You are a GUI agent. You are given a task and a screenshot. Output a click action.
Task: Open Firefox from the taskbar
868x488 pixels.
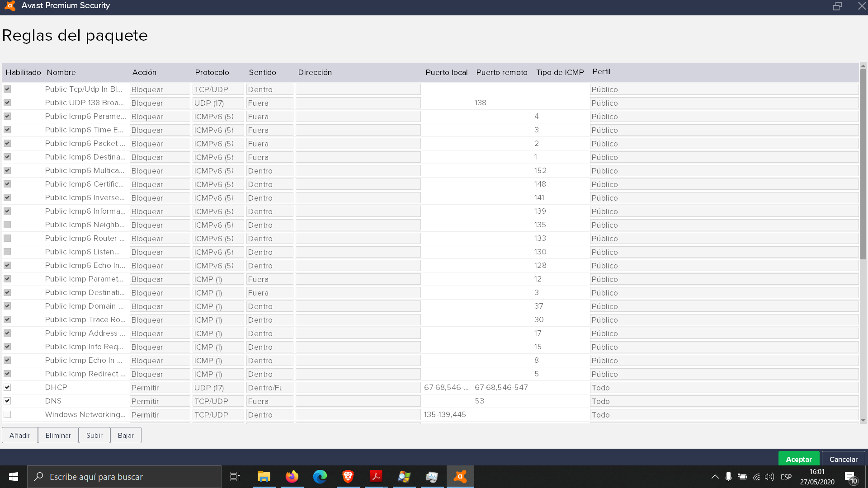coord(292,477)
